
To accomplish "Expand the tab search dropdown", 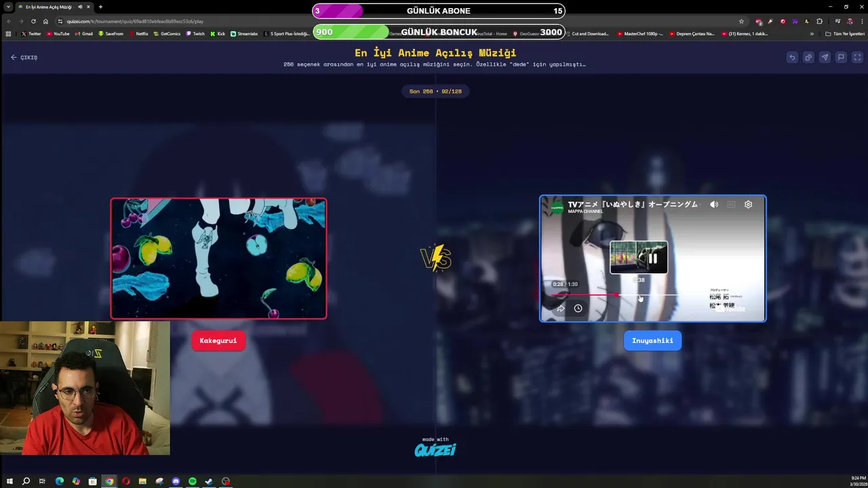I will (x=7, y=7).
